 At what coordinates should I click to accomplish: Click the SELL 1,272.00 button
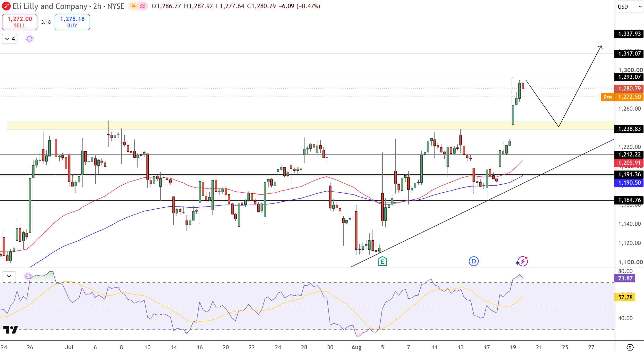[x=20, y=22]
